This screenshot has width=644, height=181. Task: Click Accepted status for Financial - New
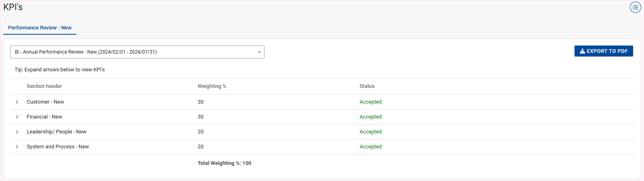[x=370, y=117]
